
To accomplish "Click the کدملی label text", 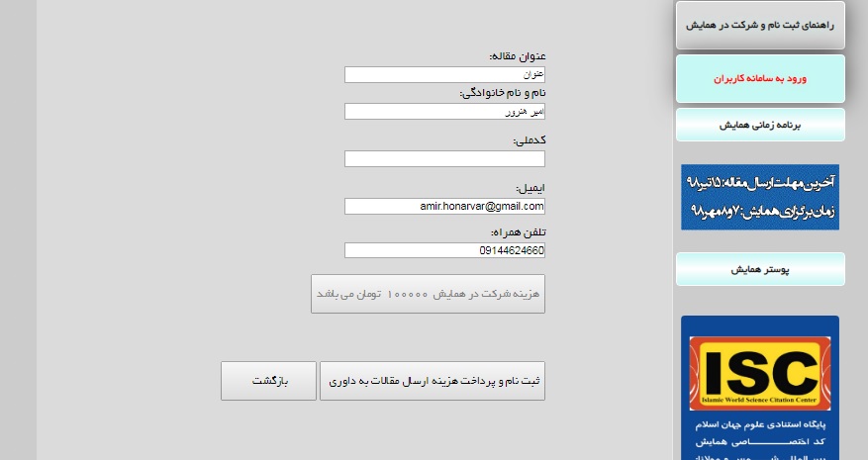I will coord(530,140).
